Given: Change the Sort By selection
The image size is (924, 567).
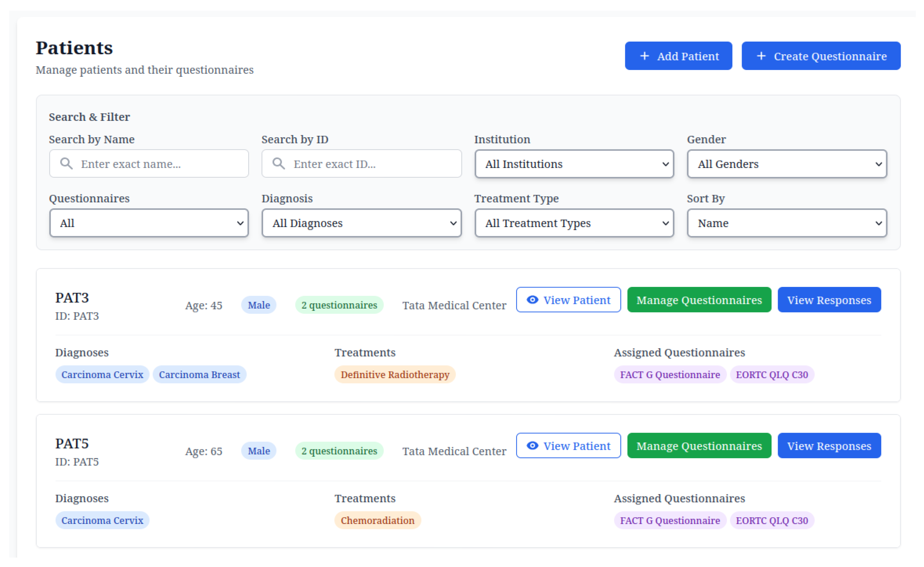Looking at the screenshot, I should coord(786,223).
